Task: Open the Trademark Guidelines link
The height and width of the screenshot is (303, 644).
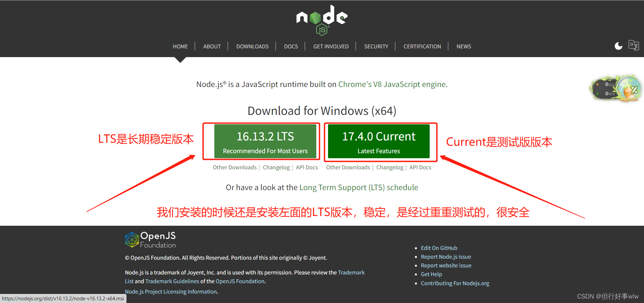Action: point(172,281)
